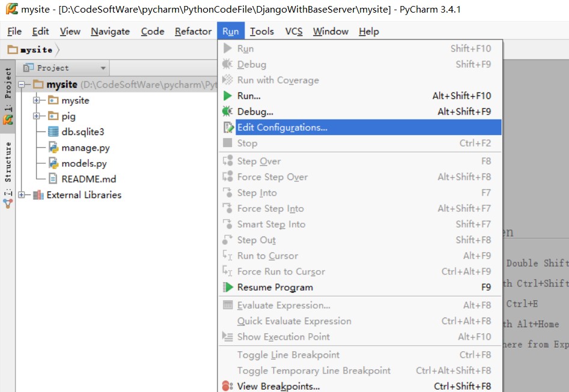Screen dimensions: 569x392
Task: Select db.sqlite3 in the project tree
Action: [83, 131]
